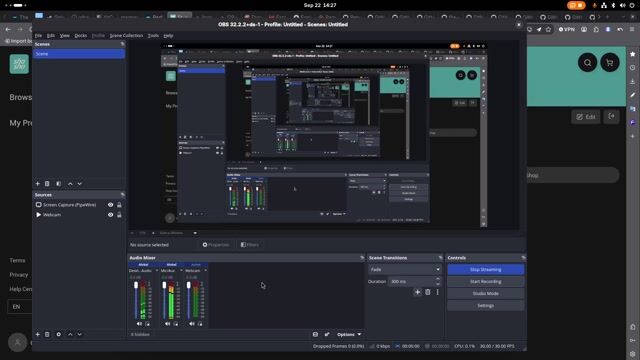Toggle visibility of the Webcam source
Viewport: 640px width, 360px height.
tap(110, 215)
